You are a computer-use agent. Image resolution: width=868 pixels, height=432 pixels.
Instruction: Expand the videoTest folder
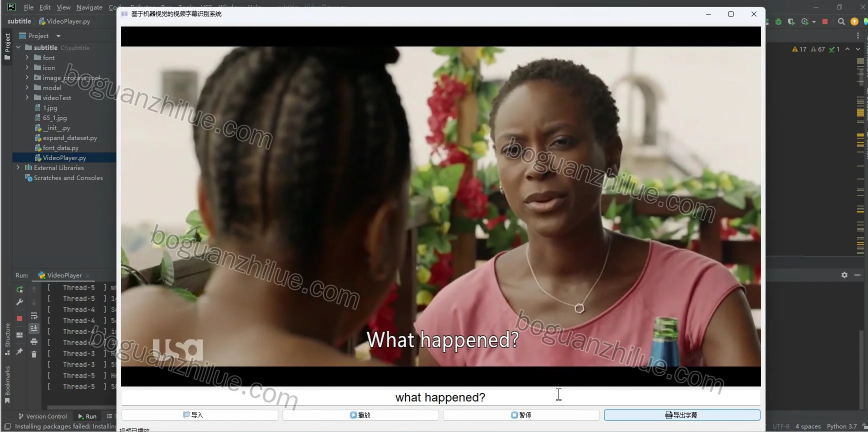27,97
